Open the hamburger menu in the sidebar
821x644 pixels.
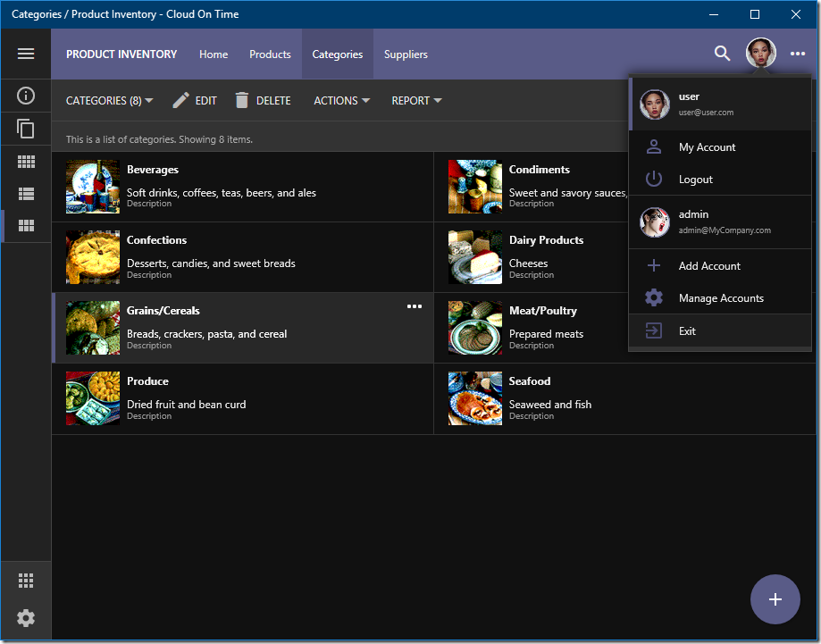[26, 54]
